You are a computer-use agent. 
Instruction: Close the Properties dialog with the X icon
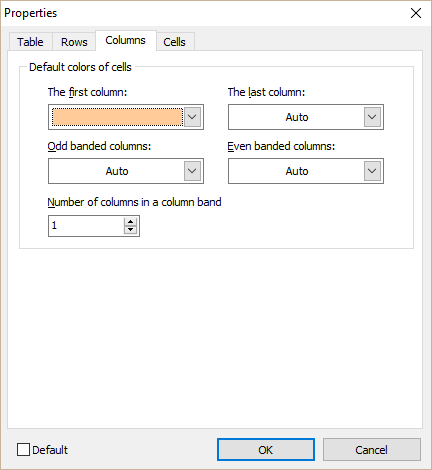coord(416,13)
